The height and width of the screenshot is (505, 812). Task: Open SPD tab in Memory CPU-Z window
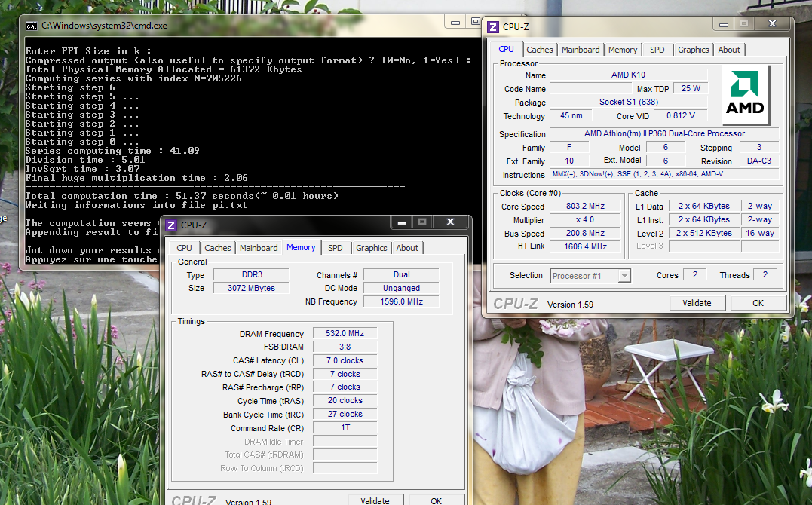[335, 248]
